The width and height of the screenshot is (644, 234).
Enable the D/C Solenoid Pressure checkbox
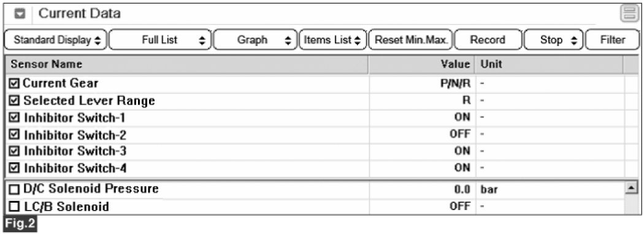pos(14,190)
